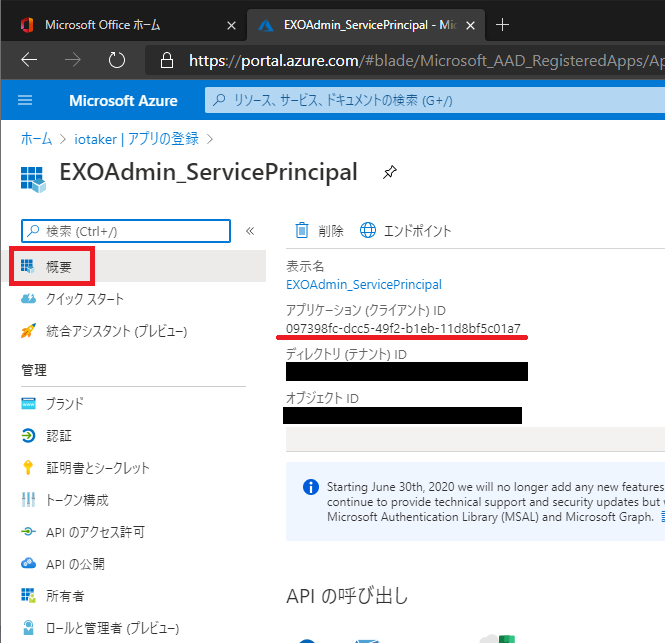This screenshot has height=643, width=665.
Task: Open the Azure portal hamburger menu
Action: point(25,100)
